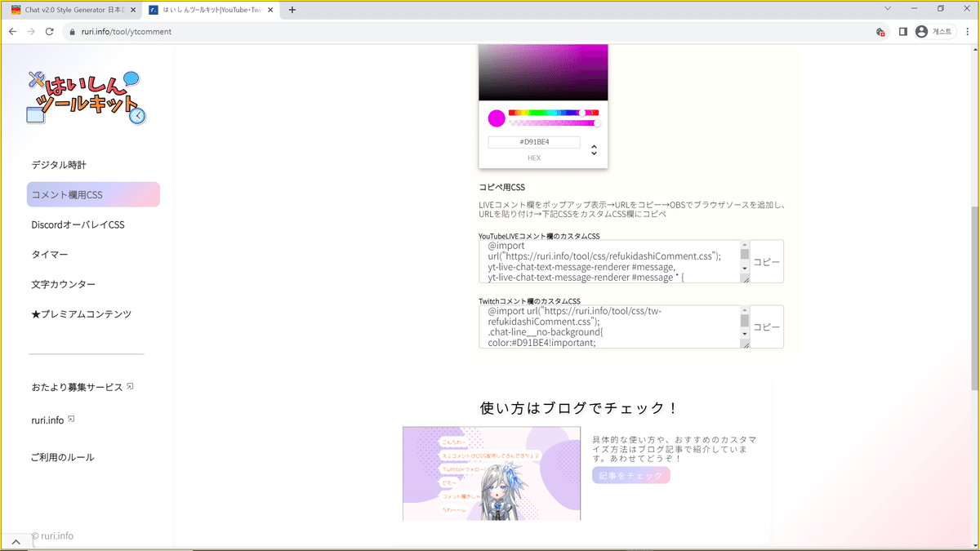
Task: Click the 使い方はブログでチェック！ heading
Action: 580,408
